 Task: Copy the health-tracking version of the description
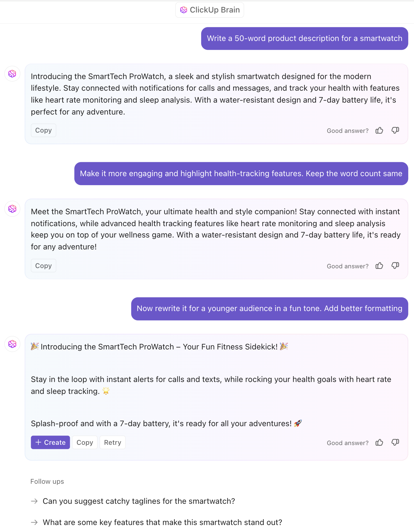point(43,265)
